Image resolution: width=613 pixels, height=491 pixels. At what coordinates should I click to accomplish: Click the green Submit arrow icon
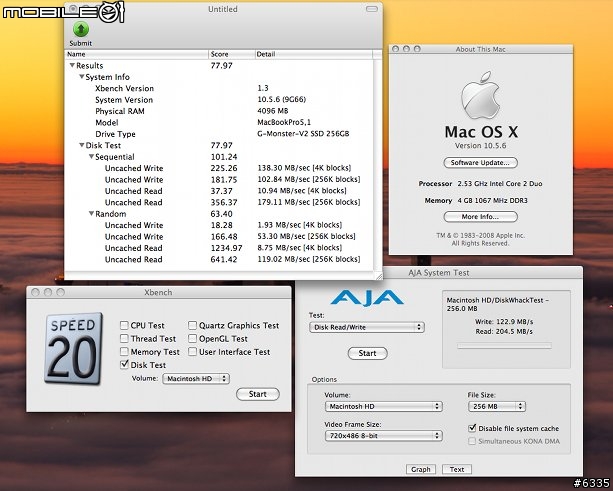click(81, 29)
